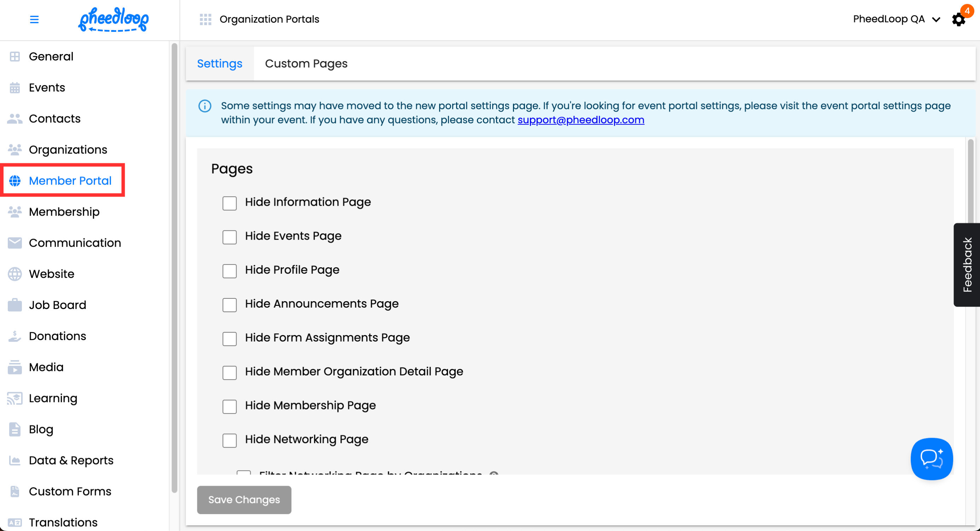Click the info icon in the banner
980x531 pixels.
(205, 106)
